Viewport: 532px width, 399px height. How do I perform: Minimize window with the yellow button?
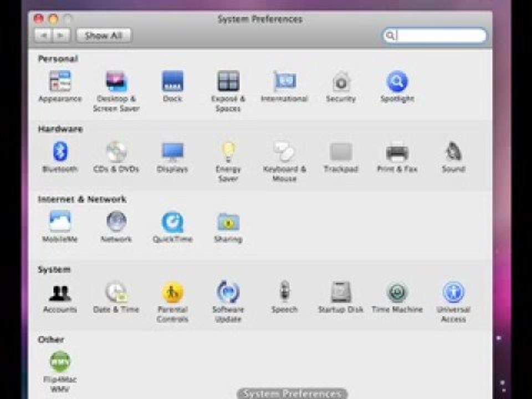(54, 19)
